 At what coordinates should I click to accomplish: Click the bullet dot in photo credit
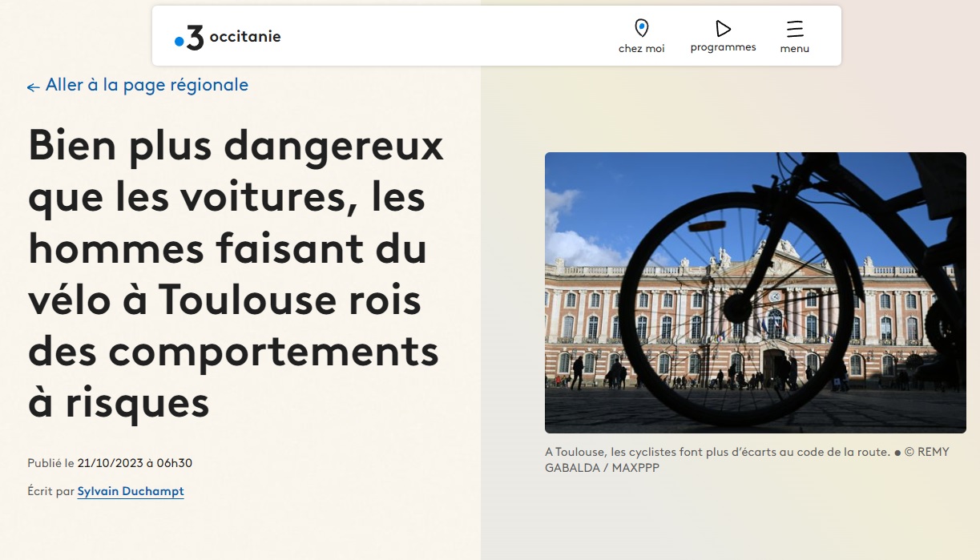click(897, 453)
